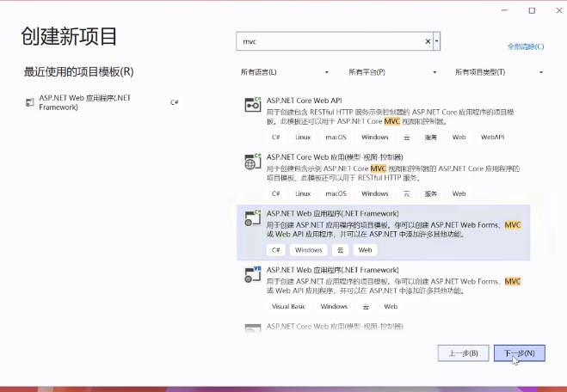The width and height of the screenshot is (567, 392).
Task: Click the selected C# ASP.NET Web application icon
Action: pyautogui.click(x=253, y=217)
